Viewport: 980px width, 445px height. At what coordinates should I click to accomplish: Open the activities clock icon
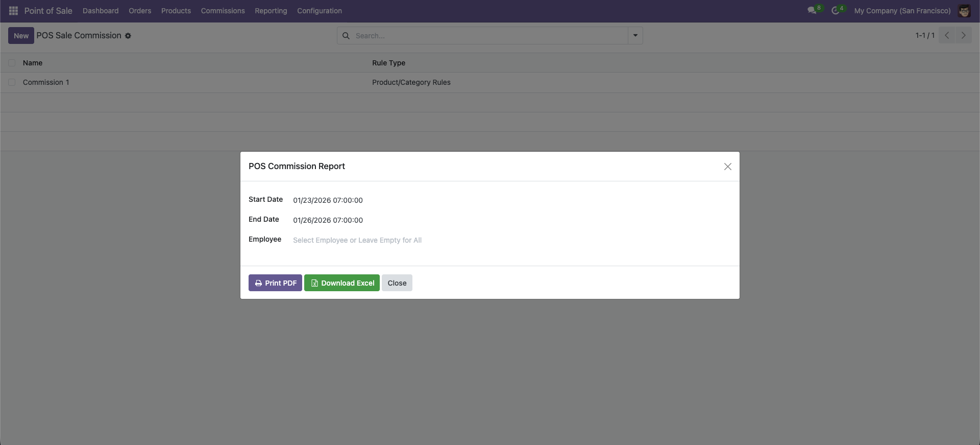pyautogui.click(x=836, y=11)
